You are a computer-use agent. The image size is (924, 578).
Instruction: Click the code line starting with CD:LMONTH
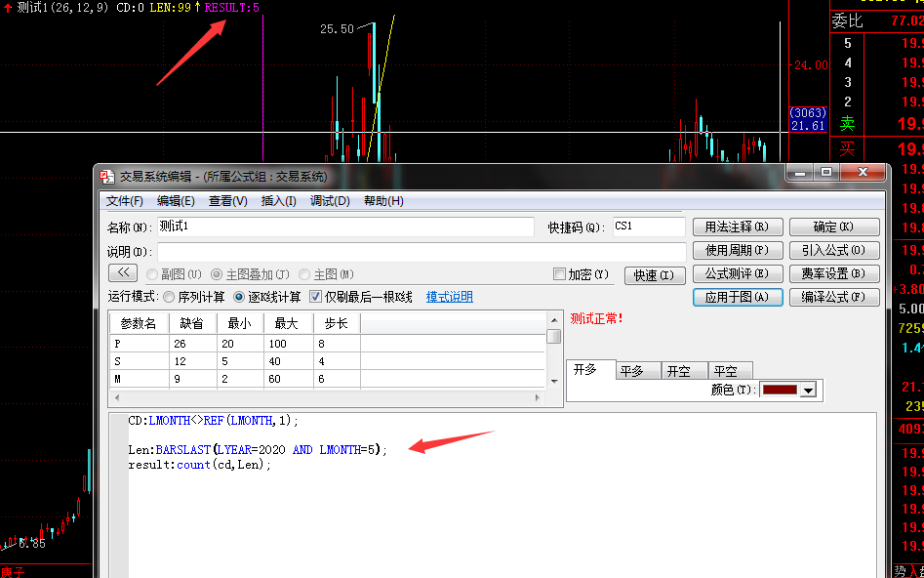coord(214,421)
